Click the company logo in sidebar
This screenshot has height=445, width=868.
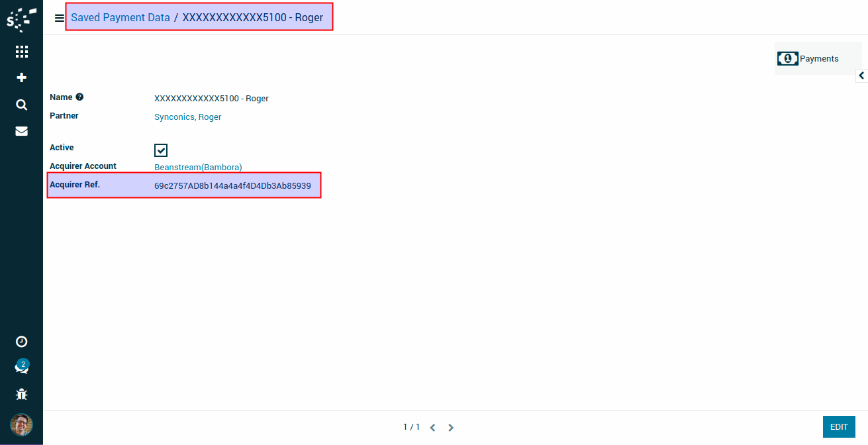click(x=21, y=20)
